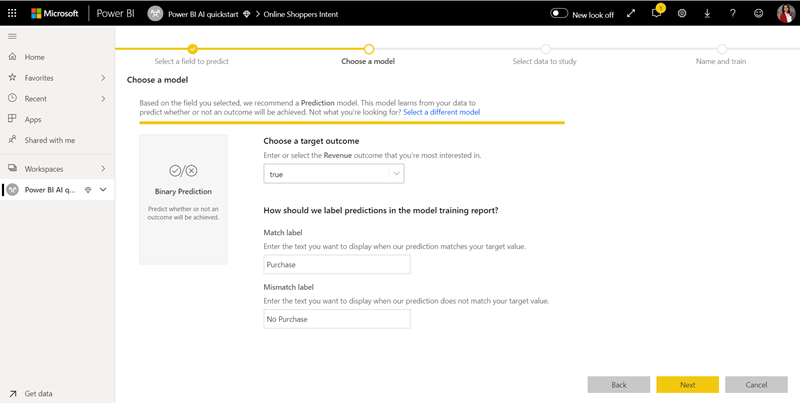
Task: Click Select a different model link
Action: pos(441,112)
